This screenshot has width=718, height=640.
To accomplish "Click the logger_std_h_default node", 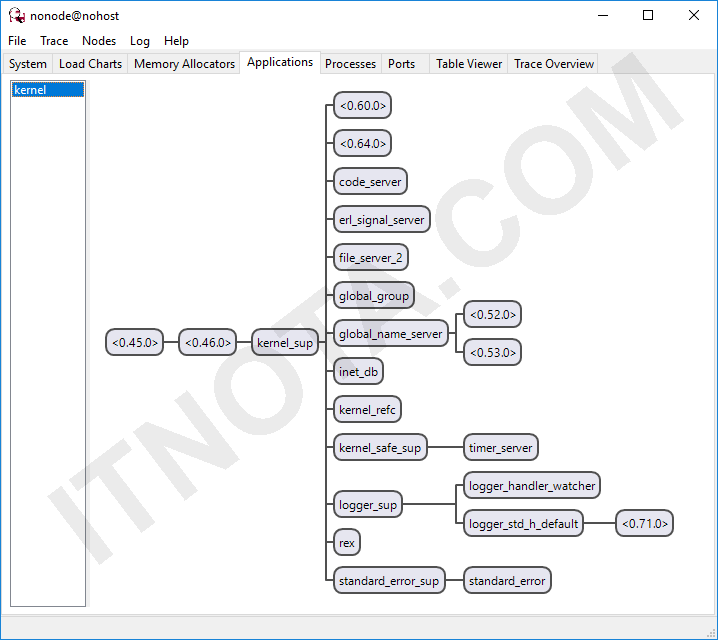I will point(523,524).
